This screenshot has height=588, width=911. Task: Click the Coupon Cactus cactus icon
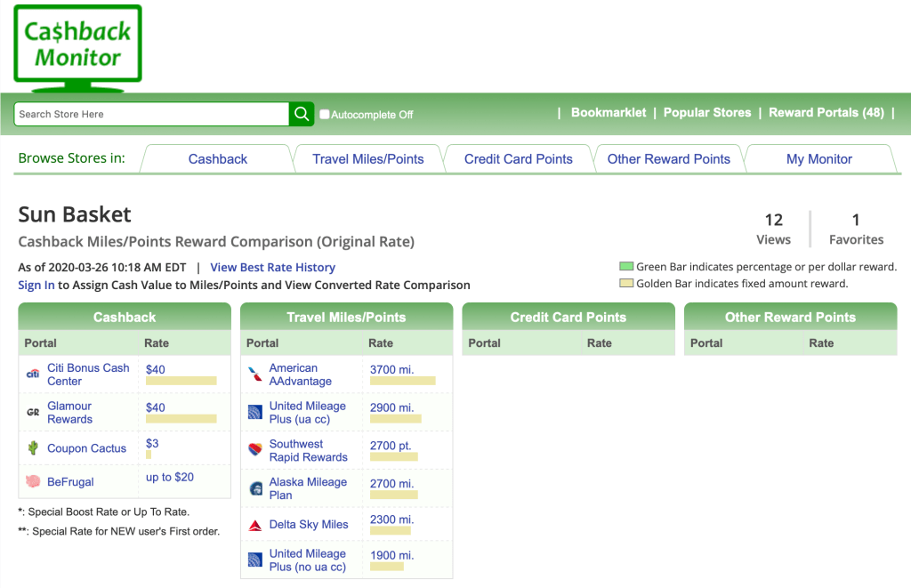click(33, 448)
